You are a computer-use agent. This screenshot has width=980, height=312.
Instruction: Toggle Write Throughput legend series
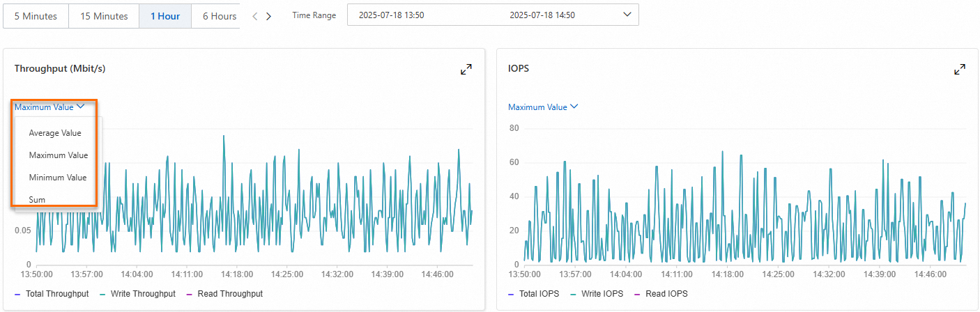coord(137,294)
